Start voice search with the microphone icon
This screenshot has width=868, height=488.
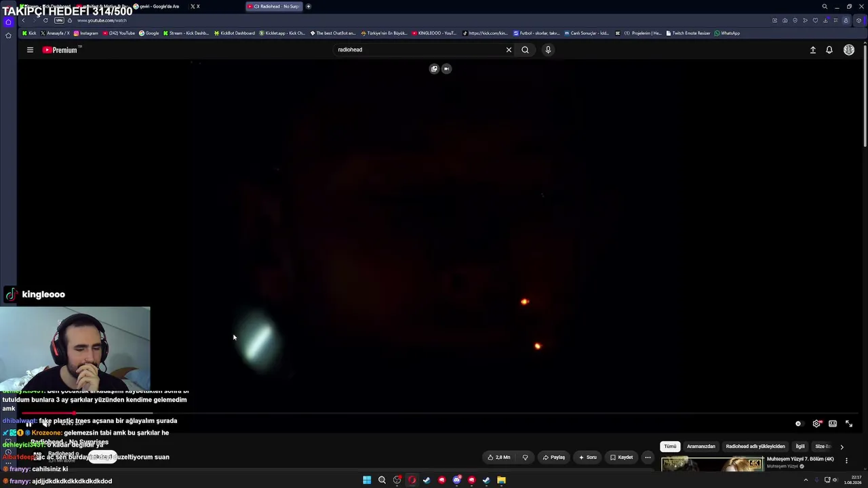point(548,49)
